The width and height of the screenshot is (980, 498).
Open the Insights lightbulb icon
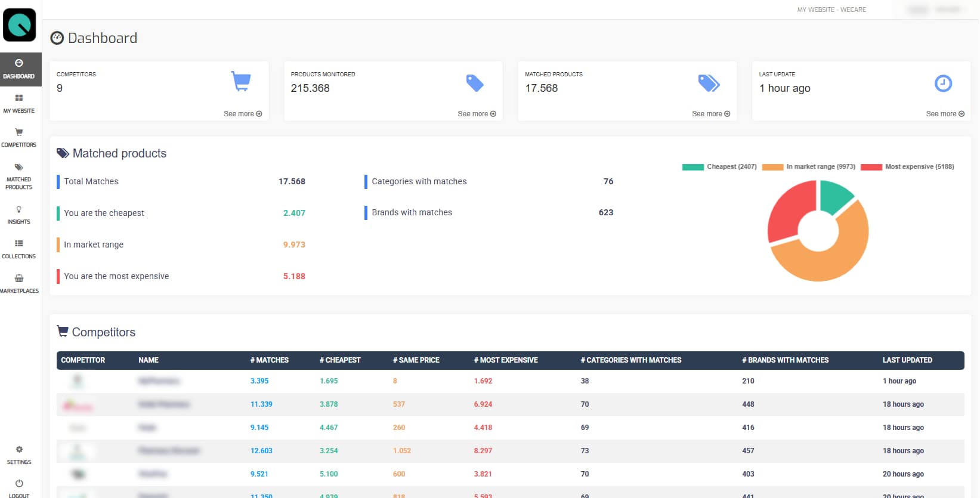tap(19, 215)
